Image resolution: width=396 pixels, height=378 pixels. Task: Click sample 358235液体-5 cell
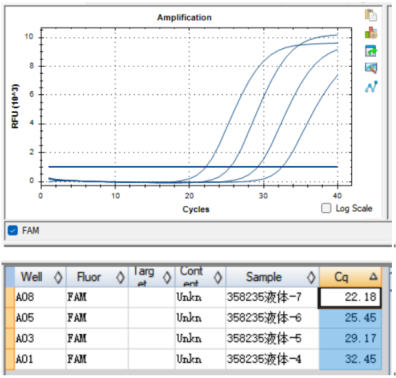[272, 339]
